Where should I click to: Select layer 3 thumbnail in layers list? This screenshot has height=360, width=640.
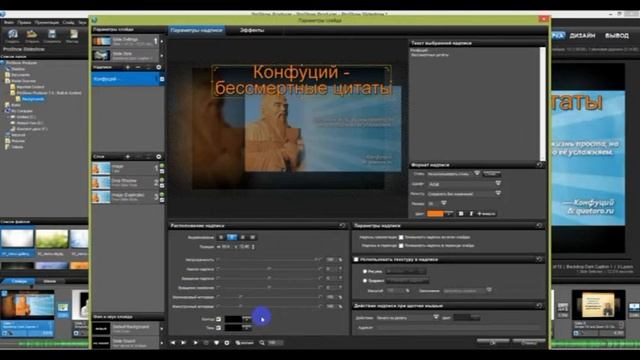point(101,197)
